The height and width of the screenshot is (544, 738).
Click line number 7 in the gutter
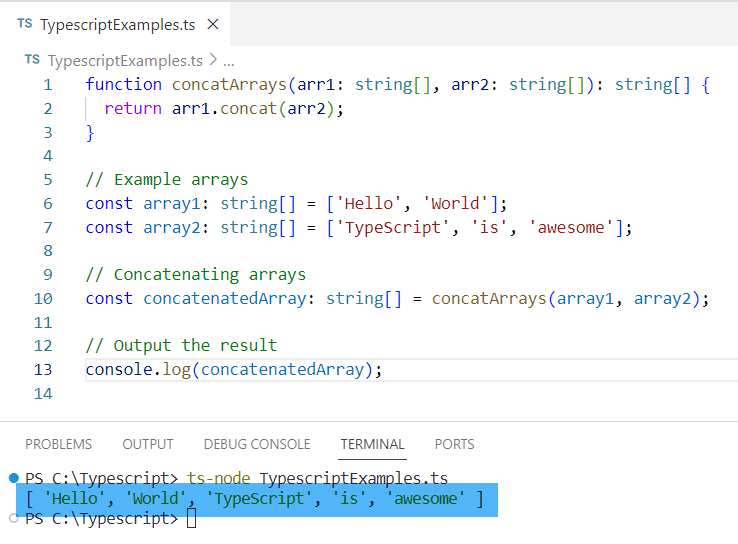tap(48, 227)
